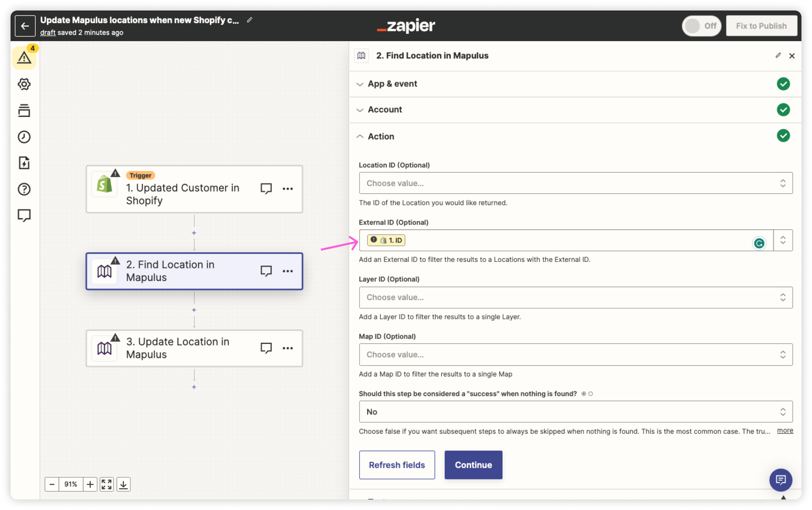Open the Layer ID dropdown
Image resolution: width=812 pixels, height=510 pixels.
pyautogui.click(x=576, y=297)
